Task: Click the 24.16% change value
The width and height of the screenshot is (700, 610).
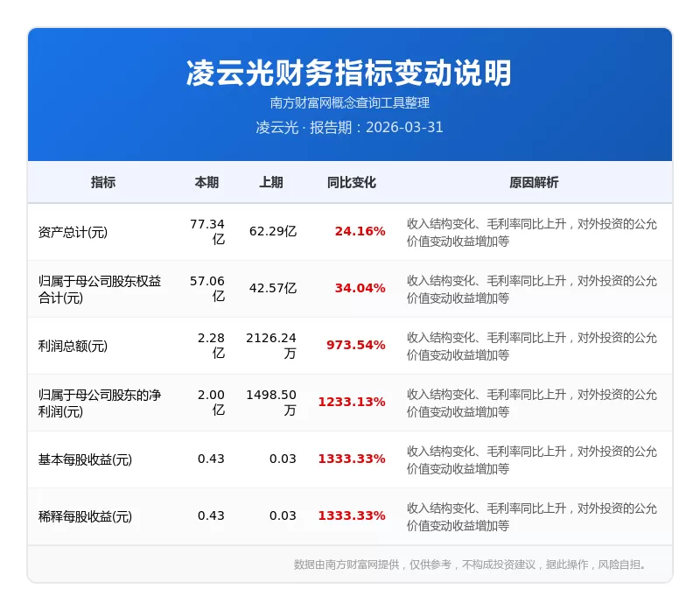Action: [360, 231]
